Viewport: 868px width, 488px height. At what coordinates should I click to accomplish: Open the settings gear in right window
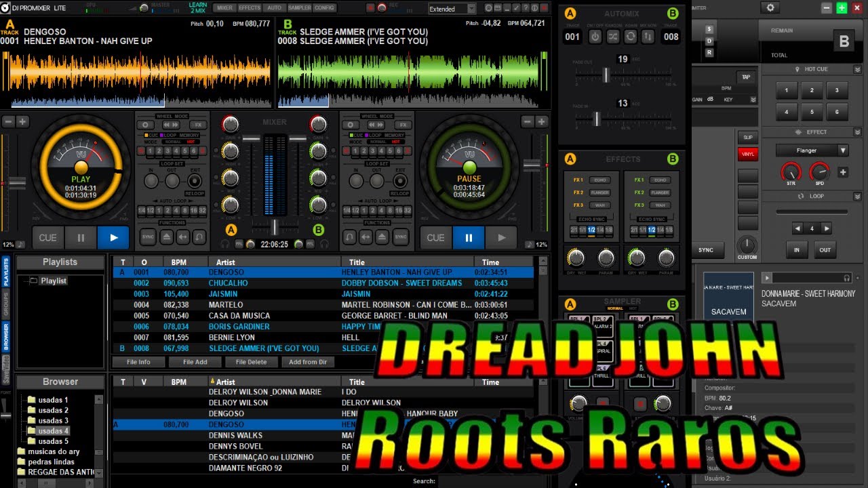pos(770,8)
